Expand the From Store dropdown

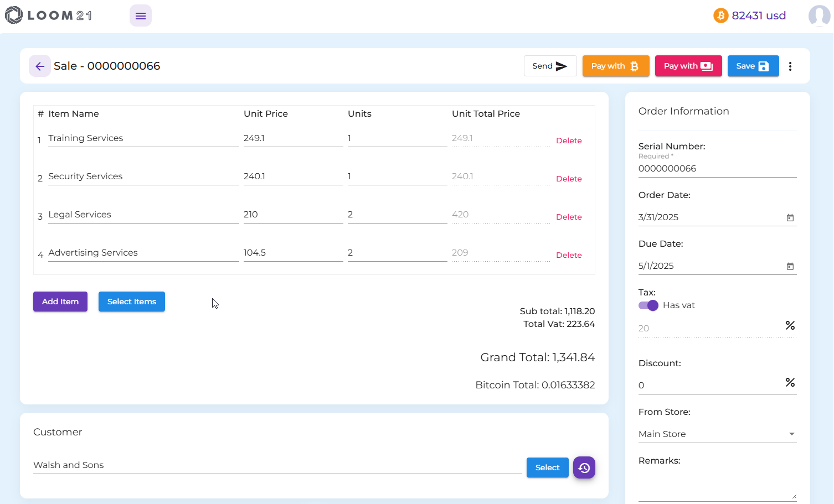[x=791, y=434]
